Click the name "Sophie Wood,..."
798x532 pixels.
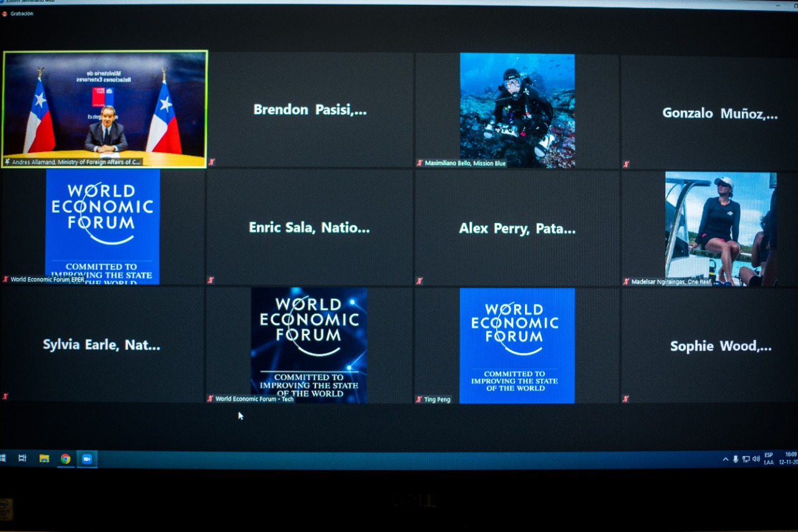coord(721,346)
